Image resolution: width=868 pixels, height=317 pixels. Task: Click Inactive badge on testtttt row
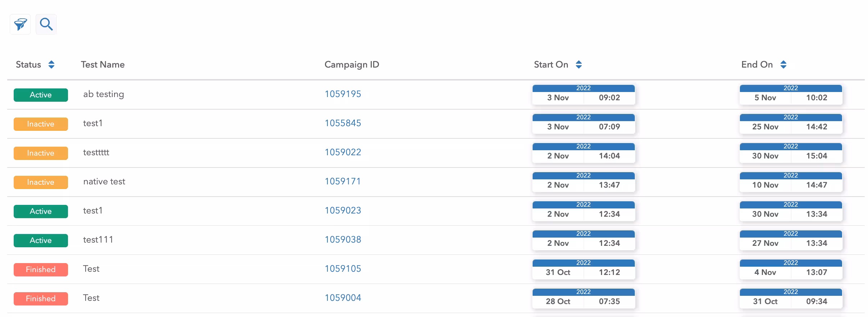[41, 153]
